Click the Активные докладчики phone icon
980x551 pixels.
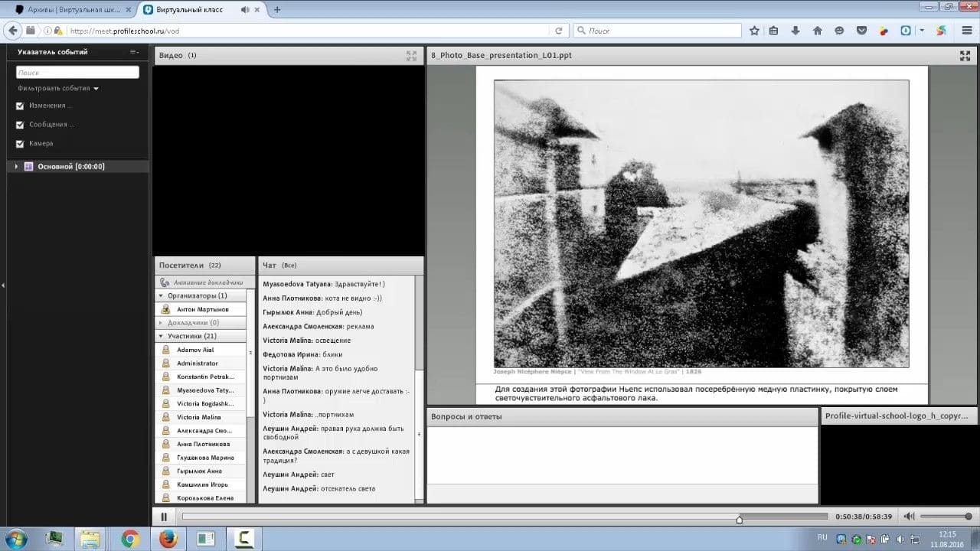click(x=165, y=282)
